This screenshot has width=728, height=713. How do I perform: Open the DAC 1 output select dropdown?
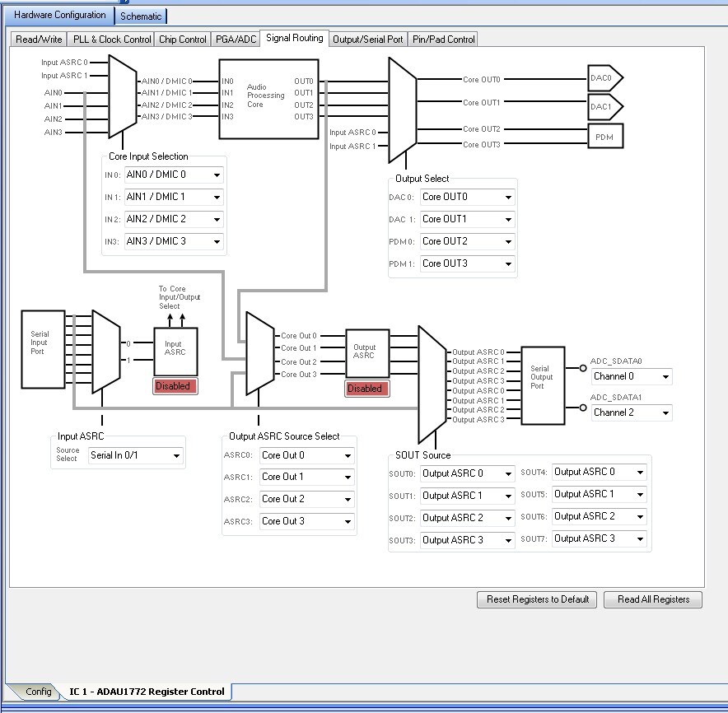coord(468,219)
